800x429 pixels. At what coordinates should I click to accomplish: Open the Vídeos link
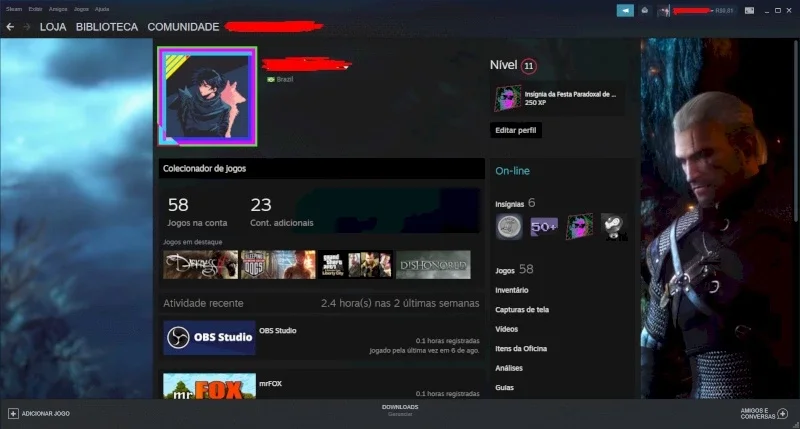tap(506, 329)
